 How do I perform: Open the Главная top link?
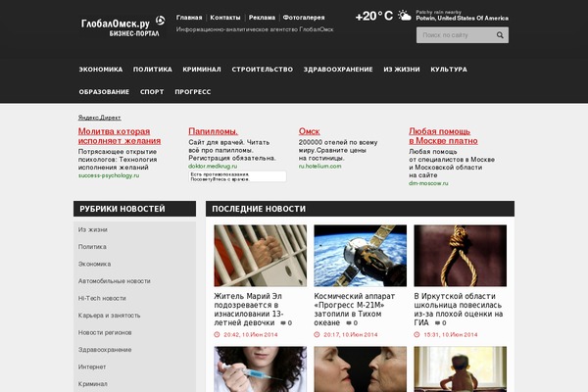(x=189, y=18)
